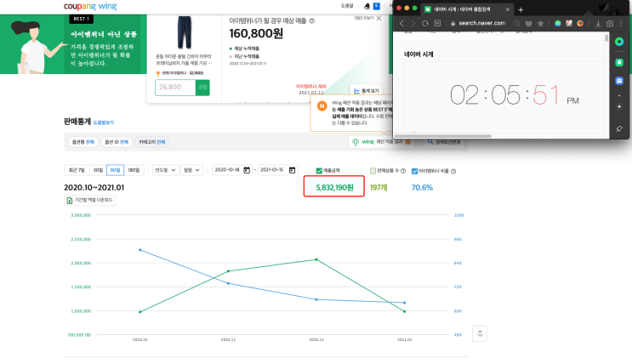632x364 pixels.
Task: Close the 네이버 시계 browser tab
Action: click(x=508, y=9)
